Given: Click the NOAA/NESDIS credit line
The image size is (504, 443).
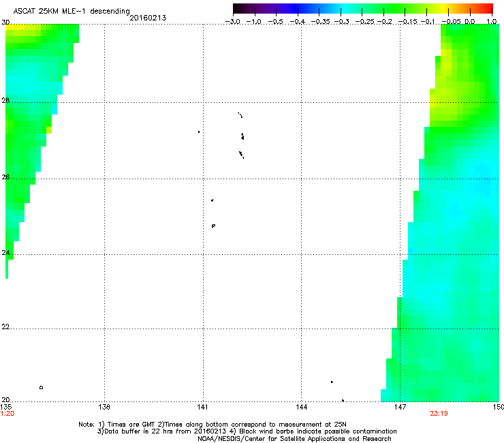Looking at the screenshot, I should point(294,439).
